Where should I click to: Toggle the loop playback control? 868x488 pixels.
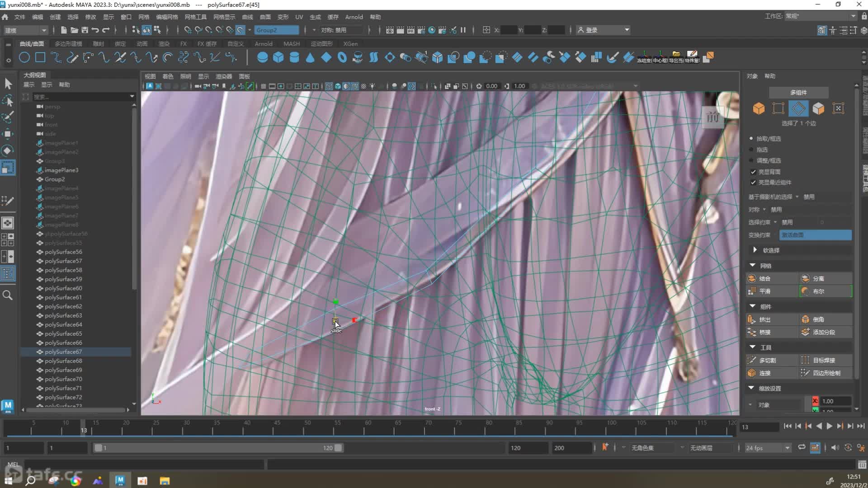(x=802, y=447)
